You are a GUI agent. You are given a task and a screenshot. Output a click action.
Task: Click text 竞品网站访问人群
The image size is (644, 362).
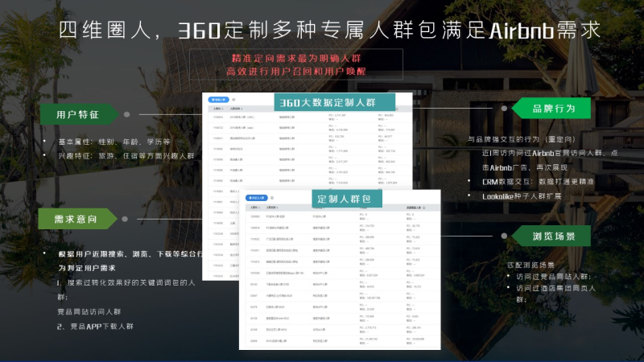pos(89,311)
